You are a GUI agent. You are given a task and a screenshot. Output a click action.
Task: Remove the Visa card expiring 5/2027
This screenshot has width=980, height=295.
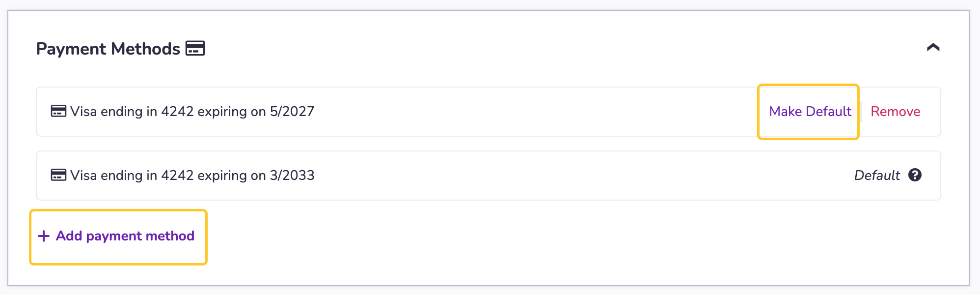896,112
